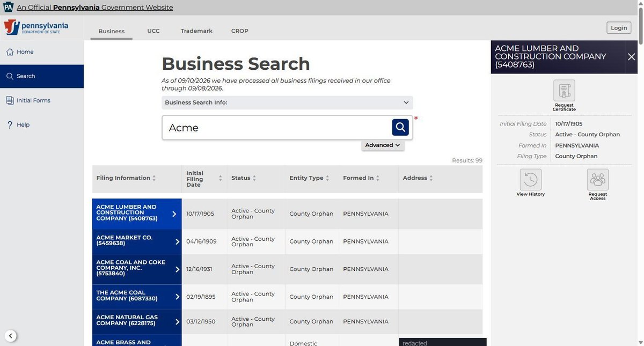Open ACME COAL AND COKE COMPANY entry
644x346 pixels.
[137, 269]
